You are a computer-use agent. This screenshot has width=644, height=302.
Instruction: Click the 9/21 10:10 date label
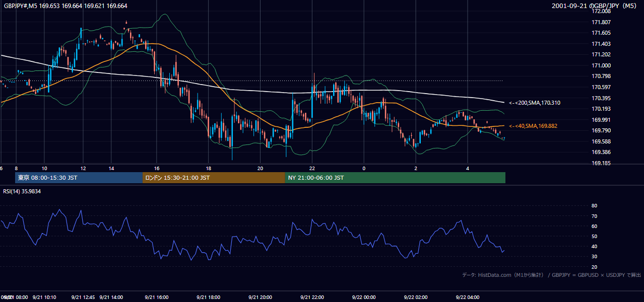[44, 297]
